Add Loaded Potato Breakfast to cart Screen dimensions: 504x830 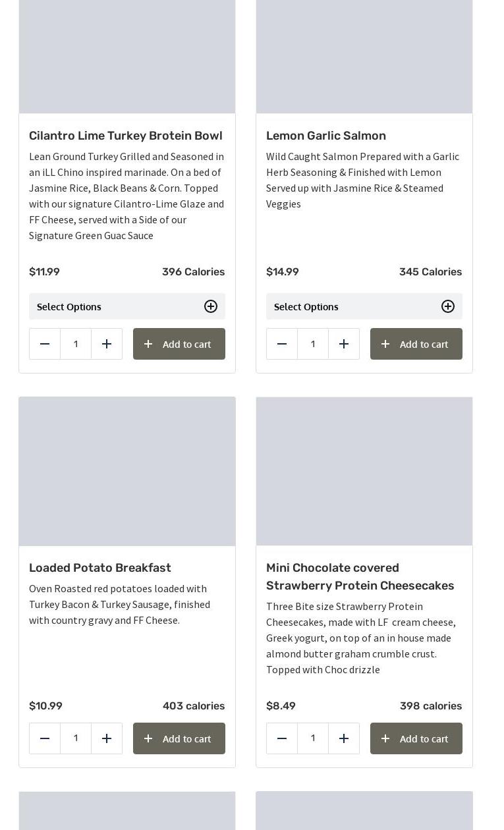coord(179,738)
